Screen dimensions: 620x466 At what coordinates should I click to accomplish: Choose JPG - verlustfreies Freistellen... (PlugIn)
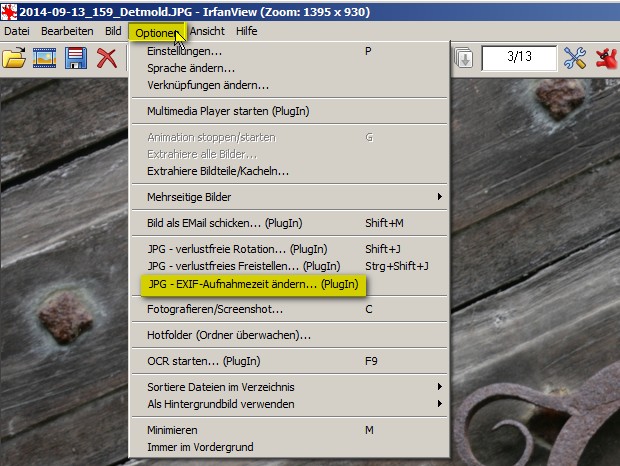coord(291,266)
